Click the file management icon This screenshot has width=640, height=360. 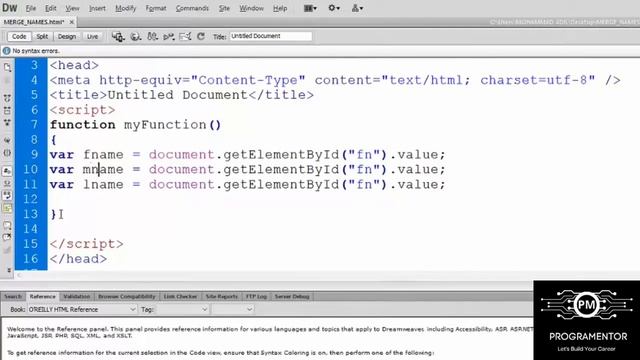pyautogui.click(x=152, y=37)
